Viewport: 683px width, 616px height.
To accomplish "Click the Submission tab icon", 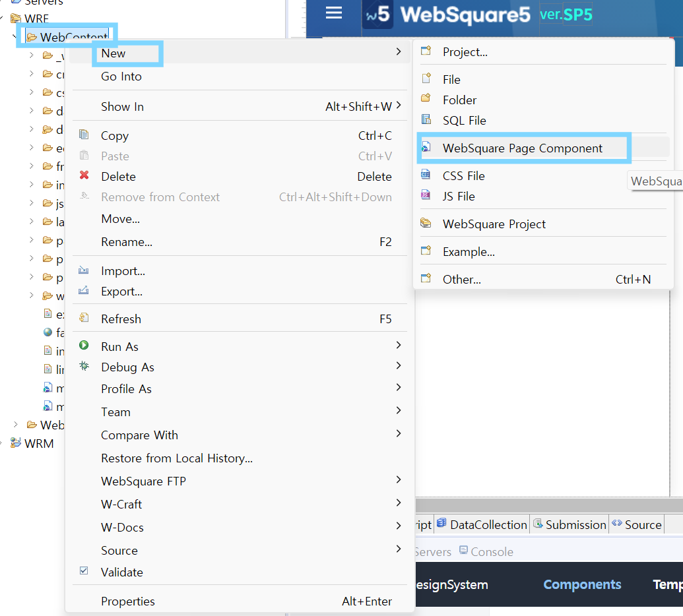I will 538,523.
